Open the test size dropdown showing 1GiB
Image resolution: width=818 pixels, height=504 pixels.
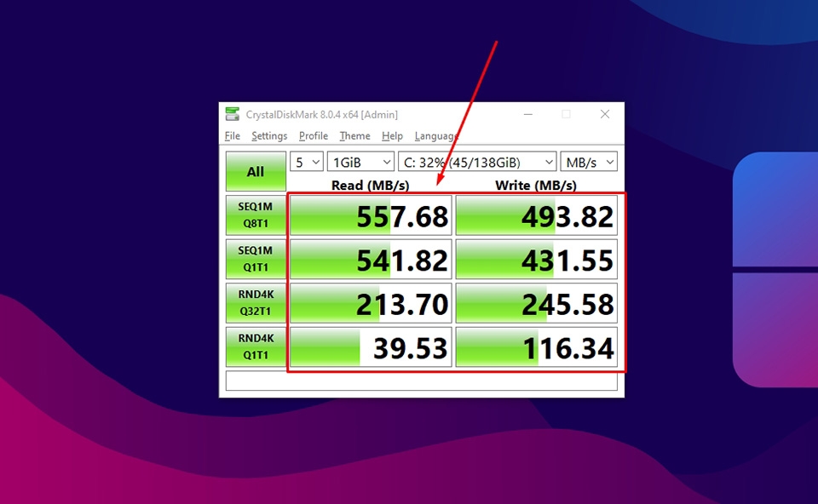360,161
